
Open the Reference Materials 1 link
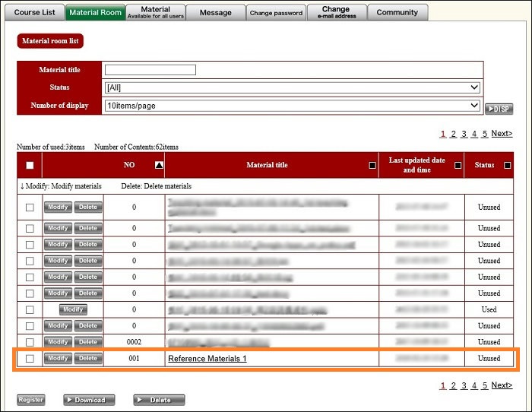pyautogui.click(x=207, y=359)
